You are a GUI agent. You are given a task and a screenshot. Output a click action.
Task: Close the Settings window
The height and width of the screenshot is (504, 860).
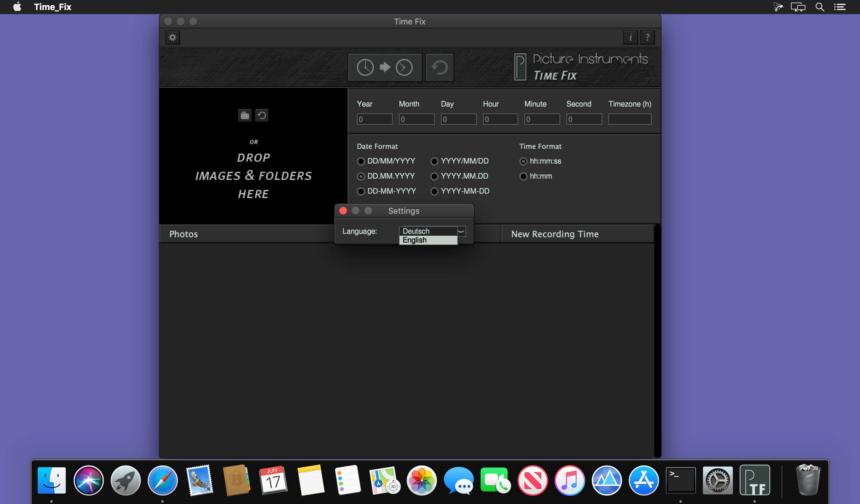pyautogui.click(x=343, y=211)
